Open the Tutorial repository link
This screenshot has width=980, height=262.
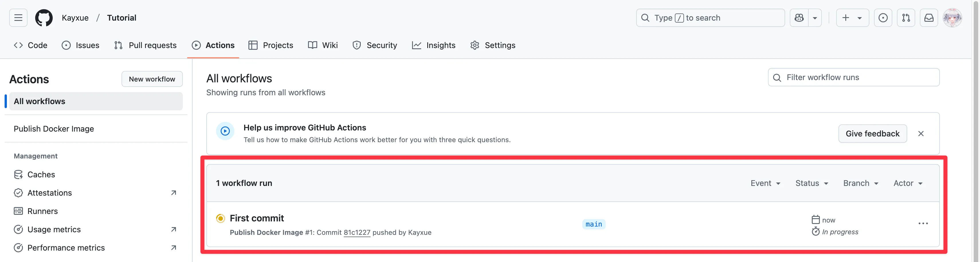(x=121, y=18)
